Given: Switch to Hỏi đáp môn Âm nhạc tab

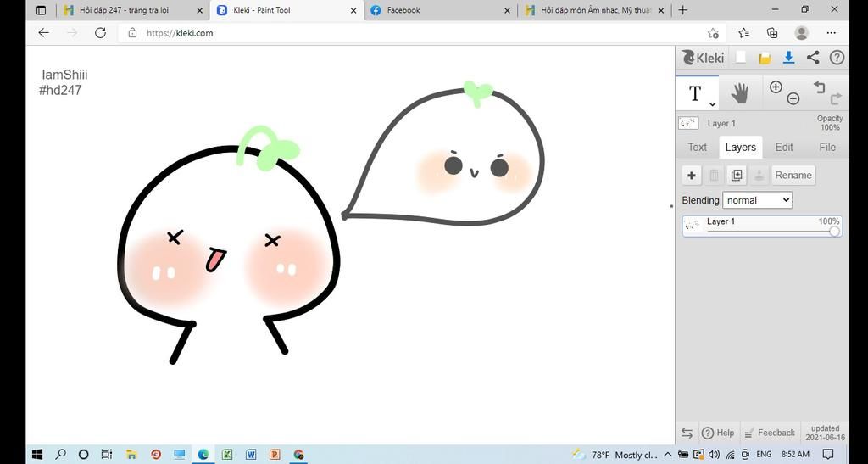Looking at the screenshot, I should pyautogui.click(x=594, y=10).
